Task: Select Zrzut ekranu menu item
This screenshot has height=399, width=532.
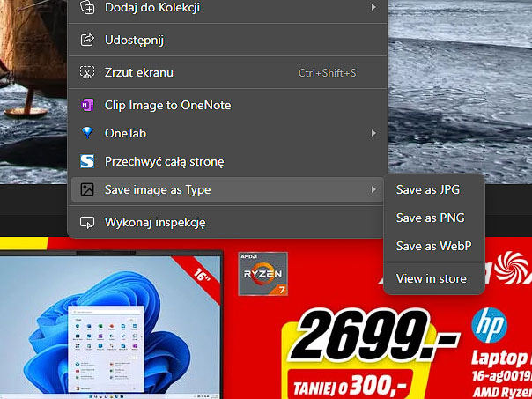Action: [x=227, y=72]
